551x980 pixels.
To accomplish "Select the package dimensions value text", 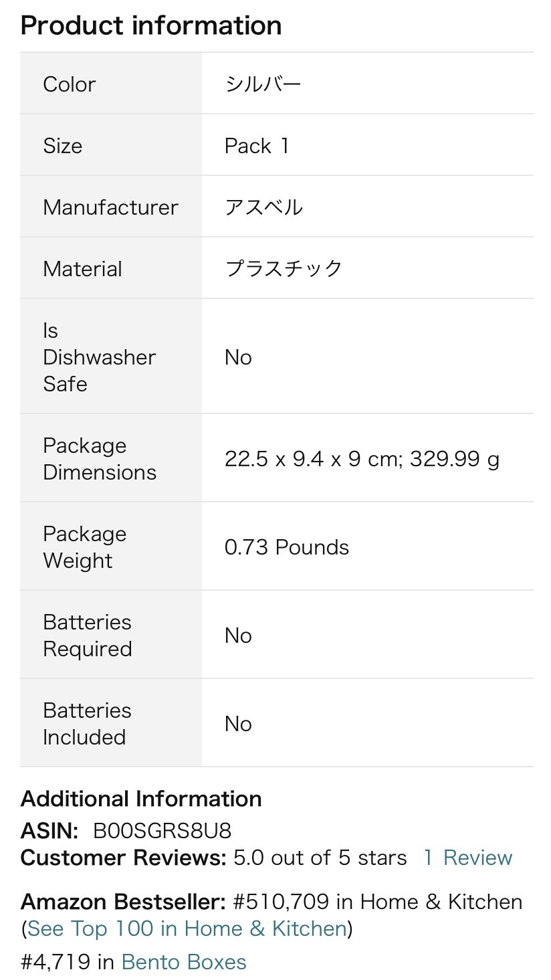I will pos(362,459).
